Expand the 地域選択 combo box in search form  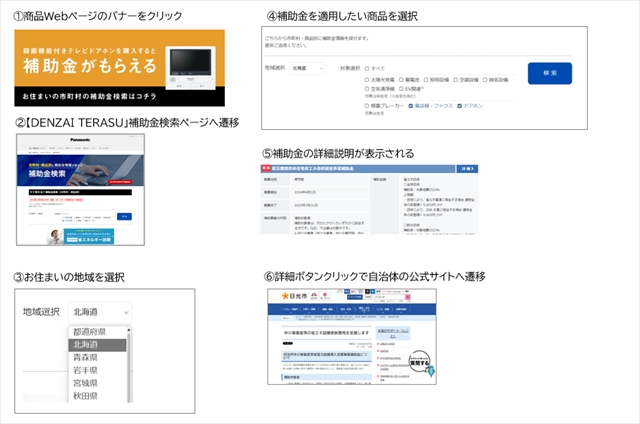tap(309, 69)
